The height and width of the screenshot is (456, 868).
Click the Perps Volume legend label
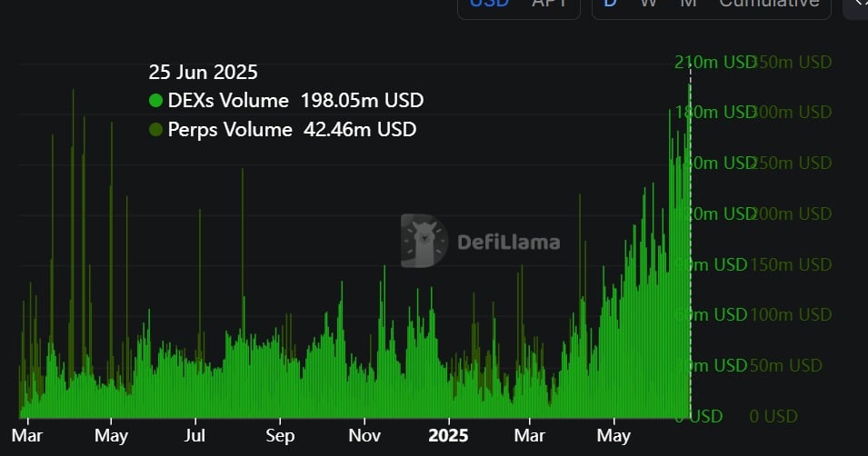(230, 130)
